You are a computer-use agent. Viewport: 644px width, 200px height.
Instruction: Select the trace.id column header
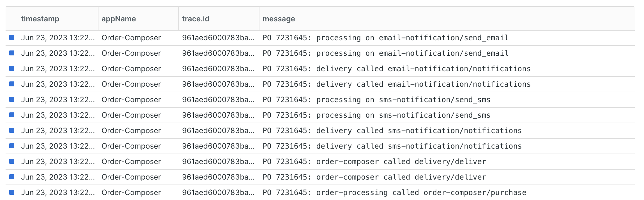196,19
